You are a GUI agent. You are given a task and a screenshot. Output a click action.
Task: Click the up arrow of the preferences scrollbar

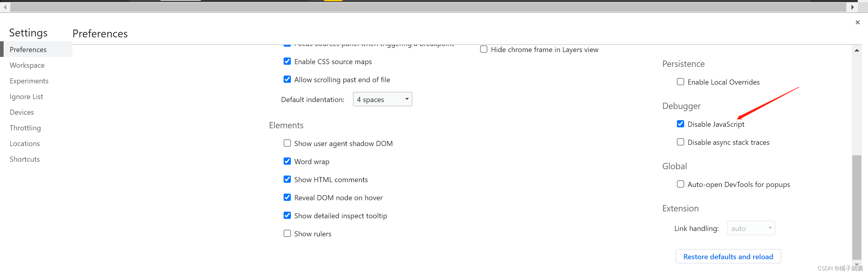click(x=857, y=50)
